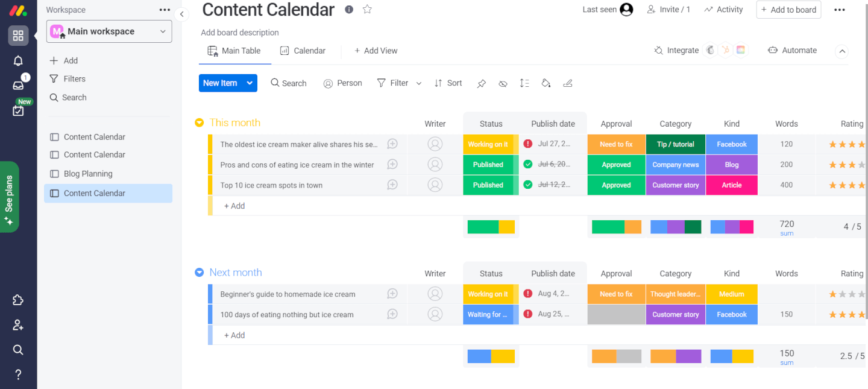This screenshot has height=389, width=868.
Task: Click Need to fix approval for oldest ice cream
Action: click(x=616, y=144)
